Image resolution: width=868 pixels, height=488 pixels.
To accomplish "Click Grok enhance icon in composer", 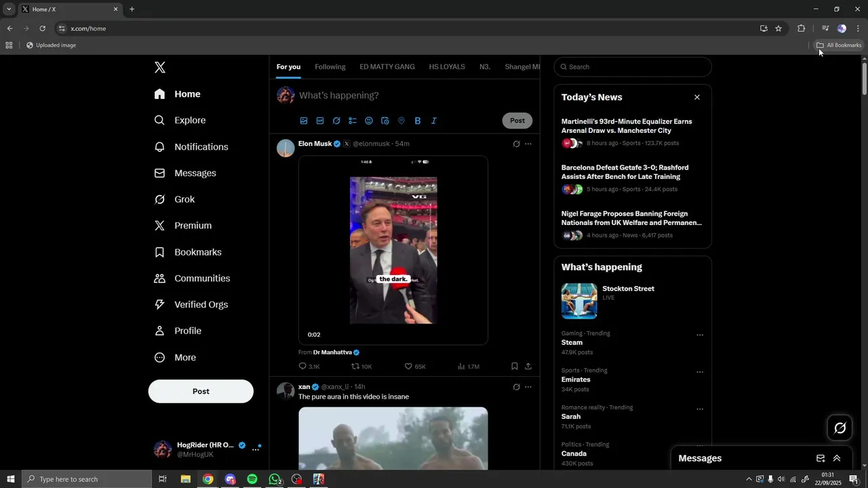I will click(x=336, y=121).
